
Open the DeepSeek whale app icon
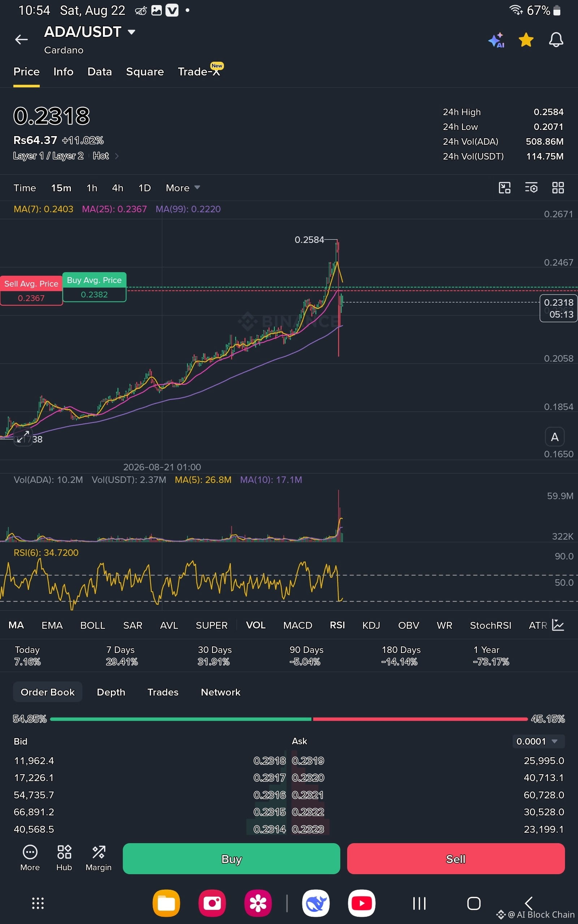click(x=316, y=903)
